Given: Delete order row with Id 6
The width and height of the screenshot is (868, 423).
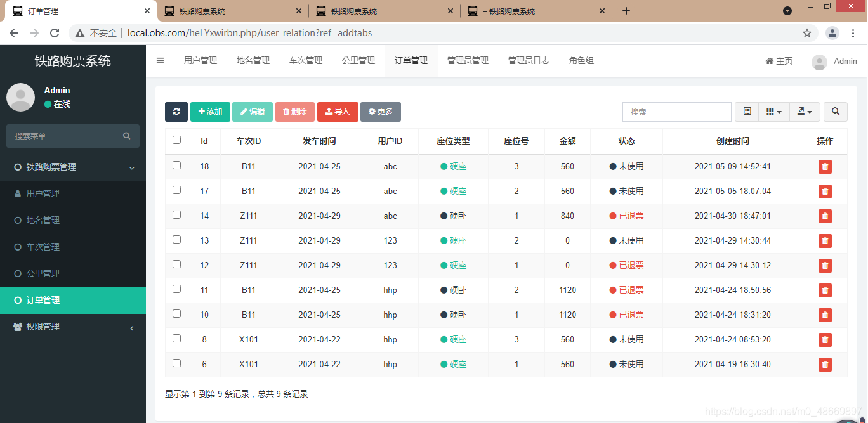Looking at the screenshot, I should 825,365.
